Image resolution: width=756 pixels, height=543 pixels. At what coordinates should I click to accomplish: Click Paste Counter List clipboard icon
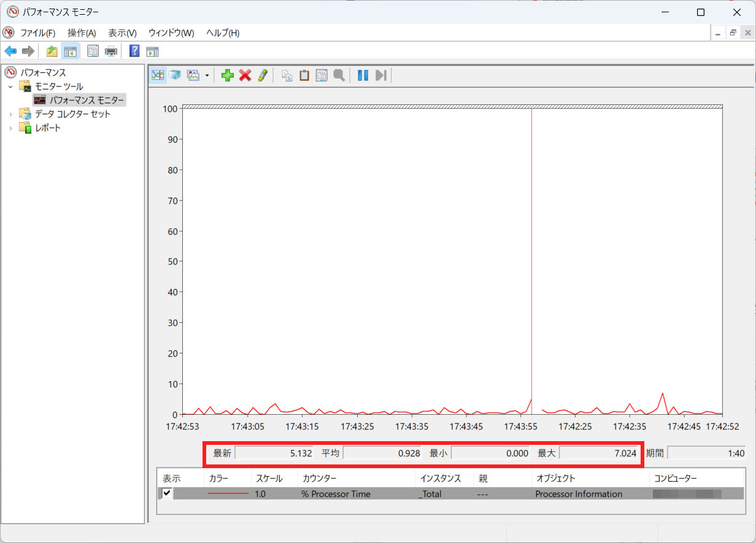click(x=304, y=75)
